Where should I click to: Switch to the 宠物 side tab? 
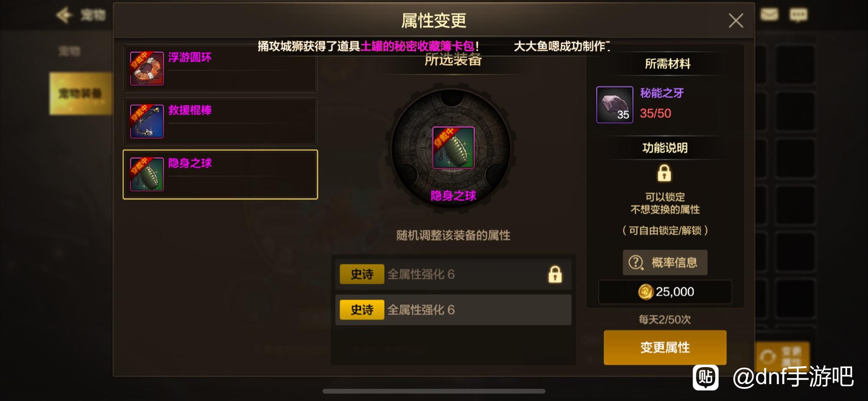[x=70, y=51]
